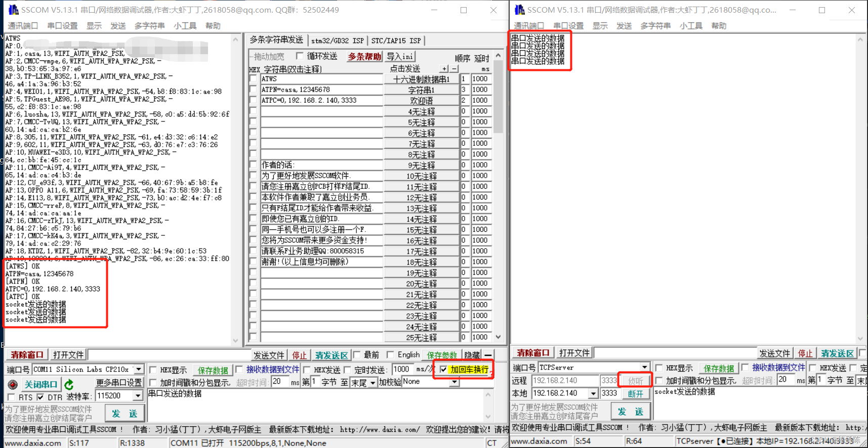
Task: Click 清发送区 in left window
Action: pyautogui.click(x=332, y=355)
